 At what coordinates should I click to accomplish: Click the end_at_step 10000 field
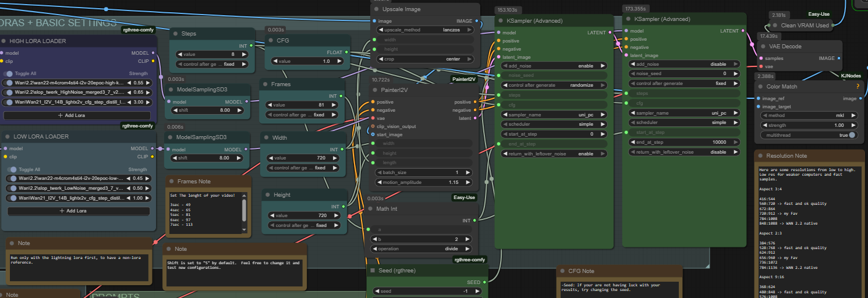coord(682,142)
